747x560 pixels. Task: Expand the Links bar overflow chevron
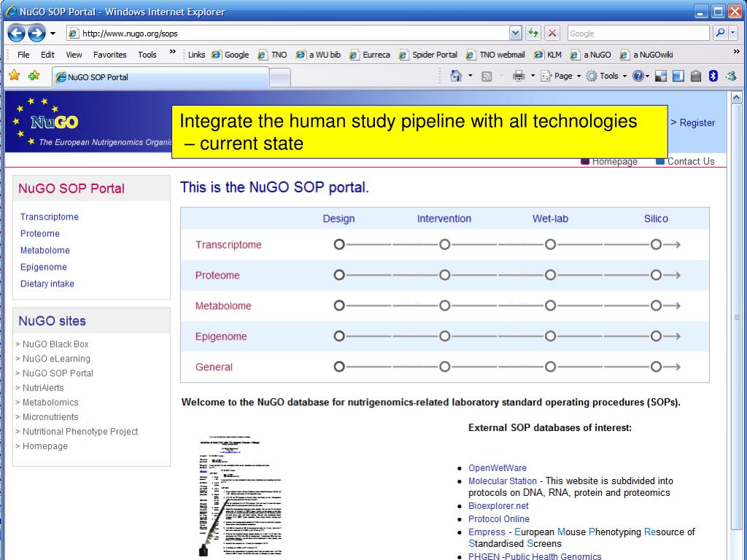[737, 52]
